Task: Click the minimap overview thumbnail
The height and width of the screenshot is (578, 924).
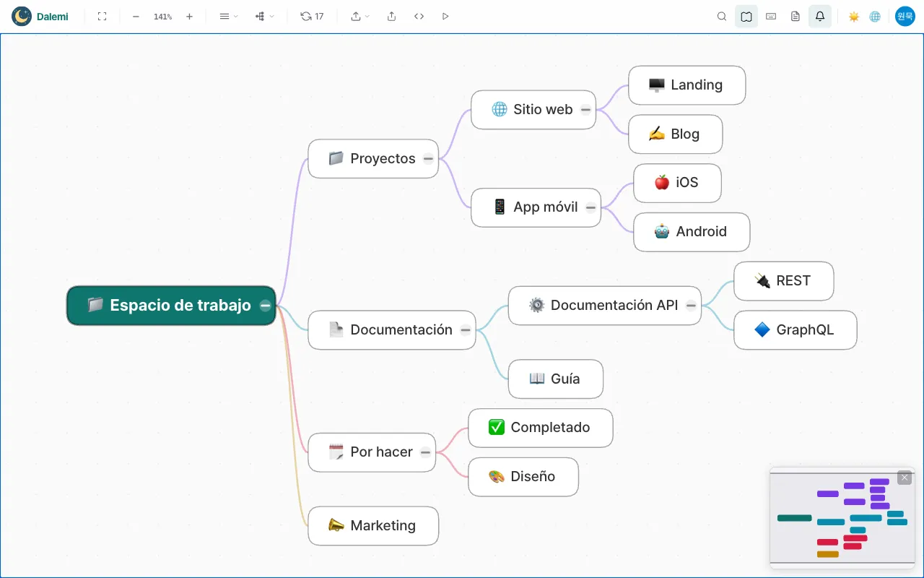Action: [x=842, y=518]
